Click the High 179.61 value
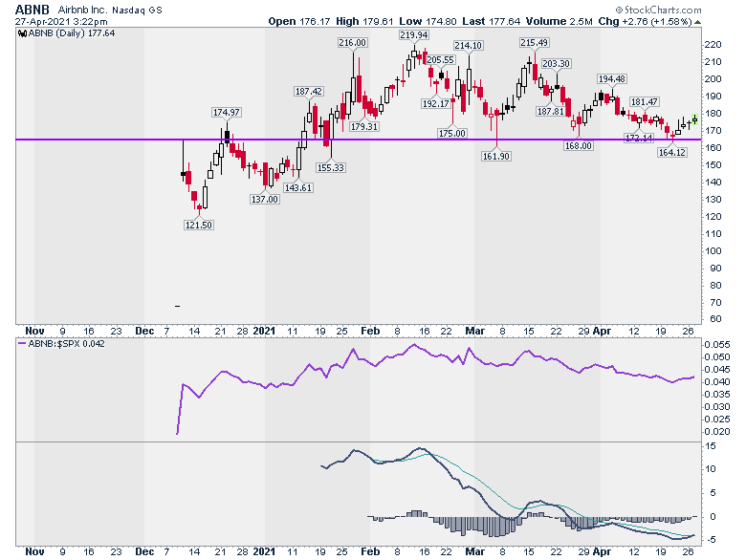Screen dimensions: 746x560 pyautogui.click(x=365, y=21)
